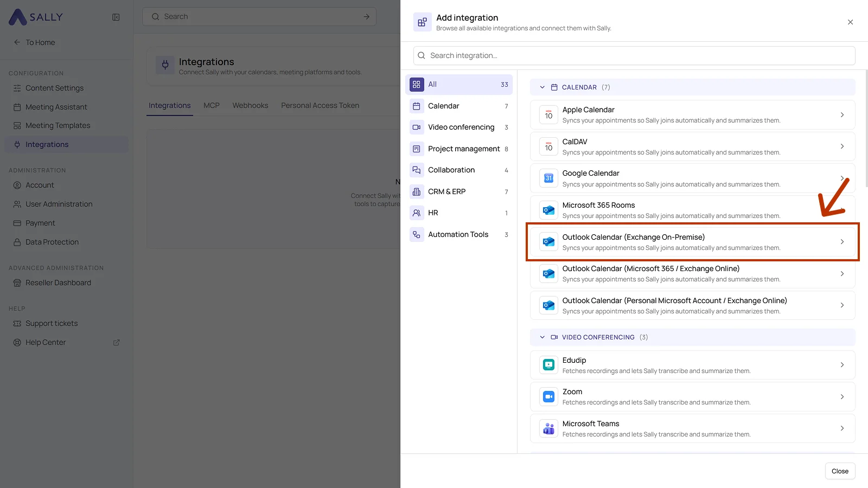
Task: Filter by CRM & ERP category
Action: [x=459, y=191]
